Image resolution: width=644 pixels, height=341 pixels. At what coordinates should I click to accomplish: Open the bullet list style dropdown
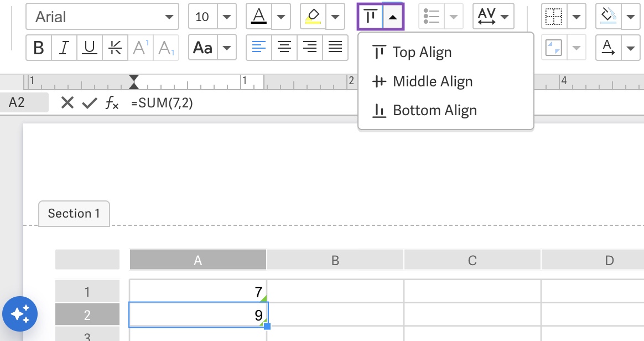[454, 17]
